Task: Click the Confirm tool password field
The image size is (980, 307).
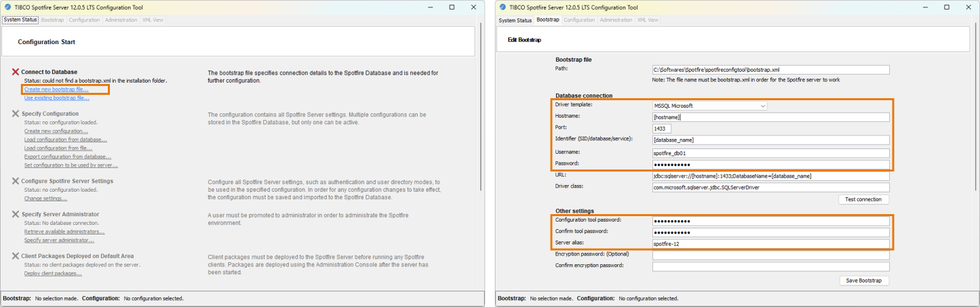Action: pos(770,232)
